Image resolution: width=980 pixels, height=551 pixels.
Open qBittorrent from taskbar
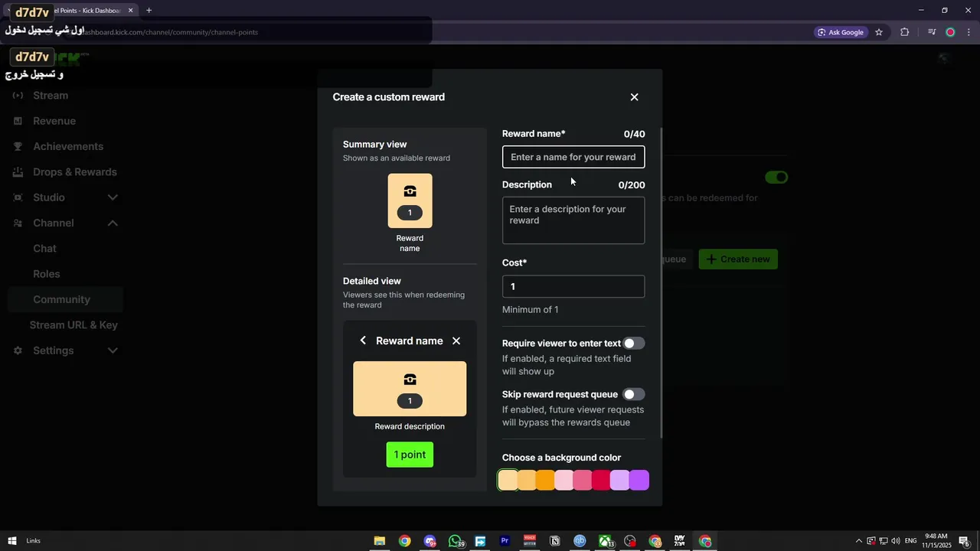pos(580,541)
